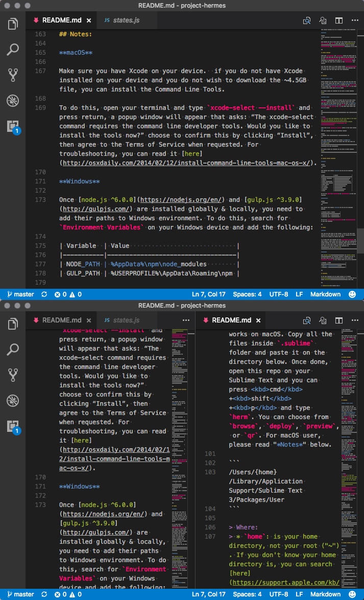Open Explorer in the single-editor window
This screenshot has width=364, height=600.
pyautogui.click(x=13, y=24)
